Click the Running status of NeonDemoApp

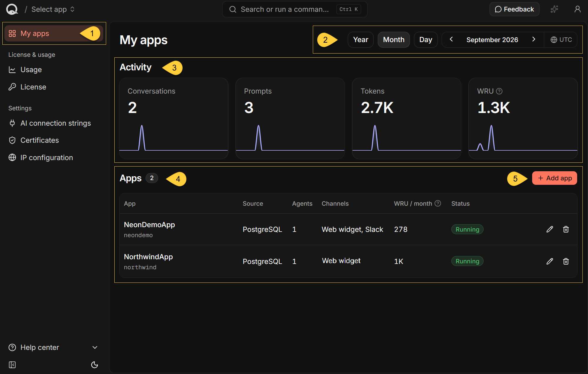pyautogui.click(x=467, y=230)
